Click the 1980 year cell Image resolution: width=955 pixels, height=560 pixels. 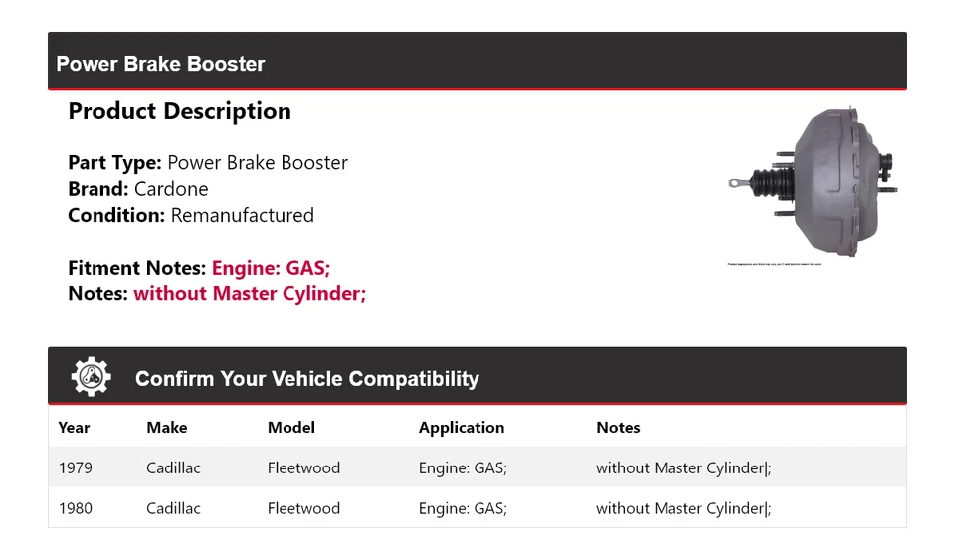pyautogui.click(x=75, y=508)
